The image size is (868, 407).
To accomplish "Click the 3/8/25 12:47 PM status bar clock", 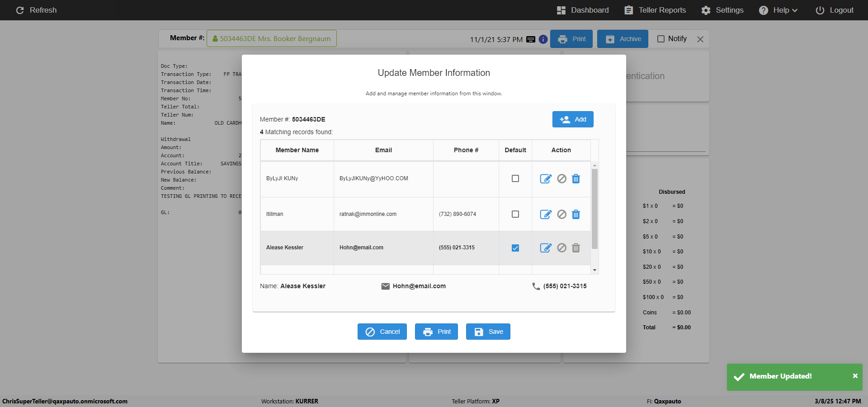I will point(838,401).
